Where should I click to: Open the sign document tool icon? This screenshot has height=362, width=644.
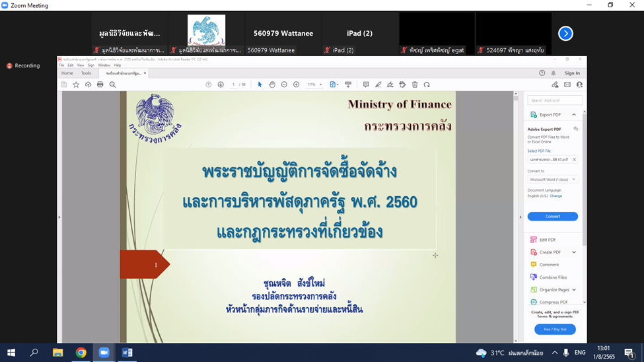pyautogui.click(x=390, y=85)
